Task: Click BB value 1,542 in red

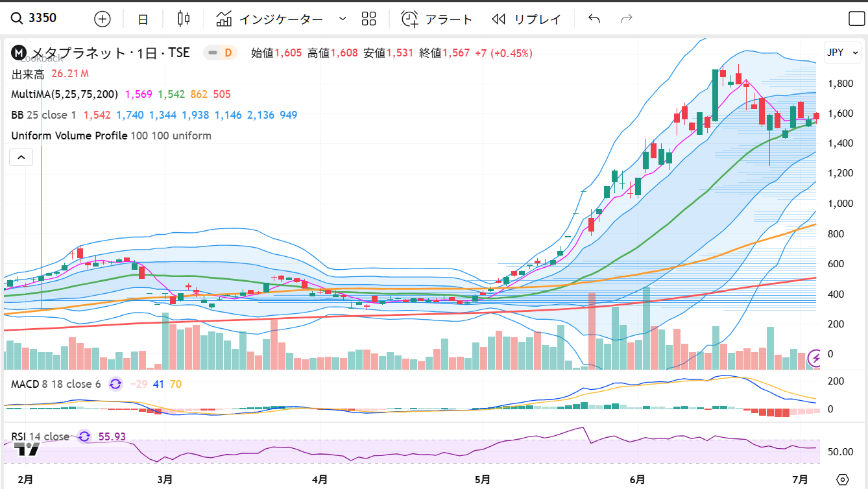Action: click(x=97, y=115)
